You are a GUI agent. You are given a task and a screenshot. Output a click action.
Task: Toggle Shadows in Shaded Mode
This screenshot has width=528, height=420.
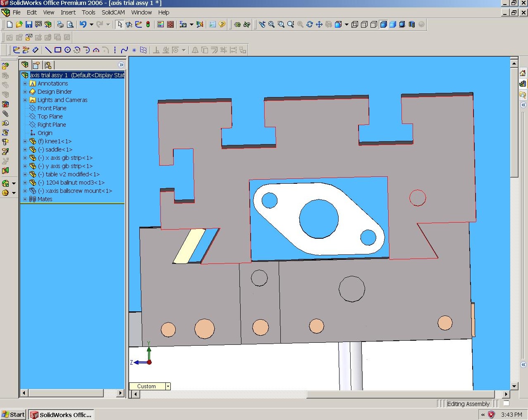pos(402,25)
